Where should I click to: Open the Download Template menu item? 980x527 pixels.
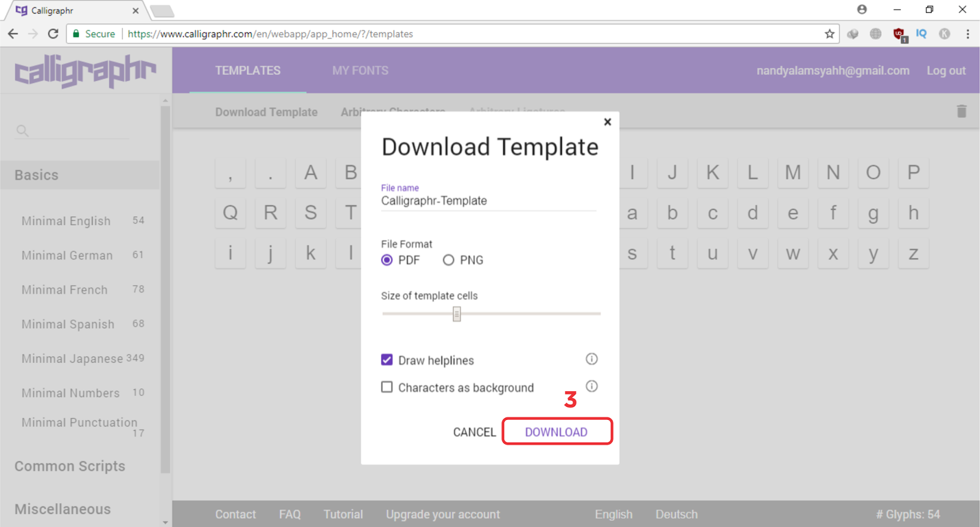pyautogui.click(x=266, y=112)
